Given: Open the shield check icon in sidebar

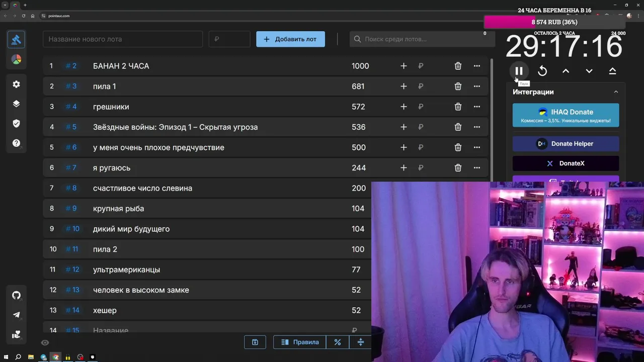Looking at the screenshot, I should [x=16, y=123].
